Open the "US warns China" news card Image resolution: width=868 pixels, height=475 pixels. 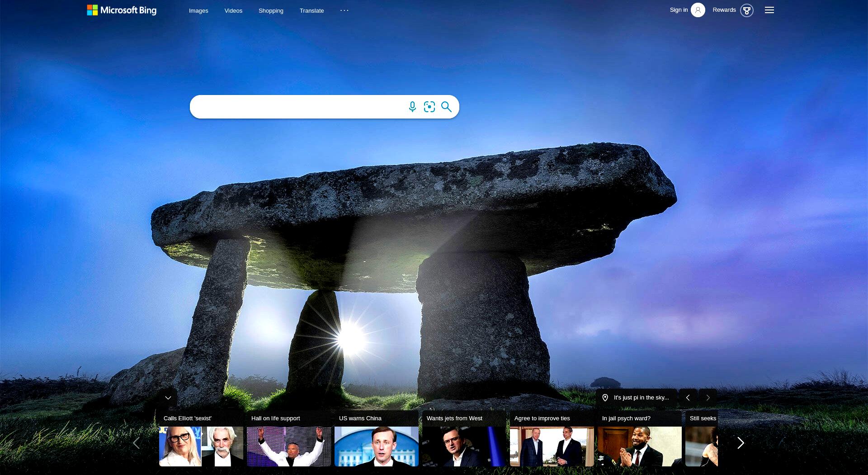(x=377, y=438)
